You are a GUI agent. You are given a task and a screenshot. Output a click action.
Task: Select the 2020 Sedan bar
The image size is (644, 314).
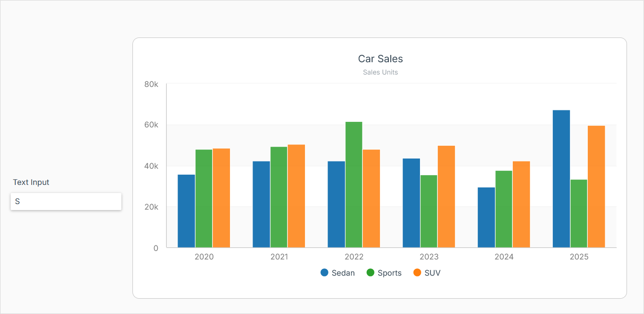[x=186, y=211]
